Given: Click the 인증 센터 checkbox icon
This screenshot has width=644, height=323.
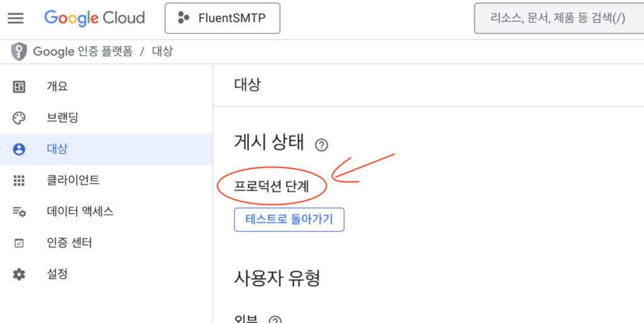Looking at the screenshot, I should coord(19,243).
